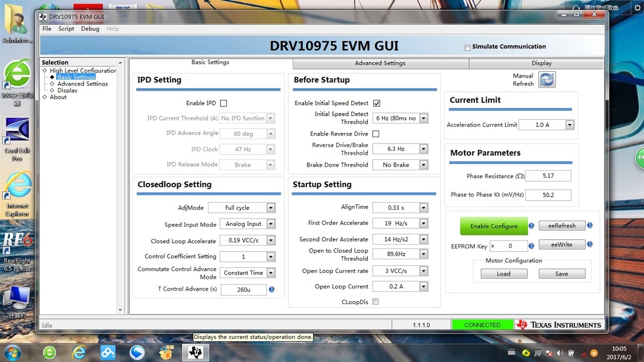Click the green CONNECTED status indicator

[482, 325]
